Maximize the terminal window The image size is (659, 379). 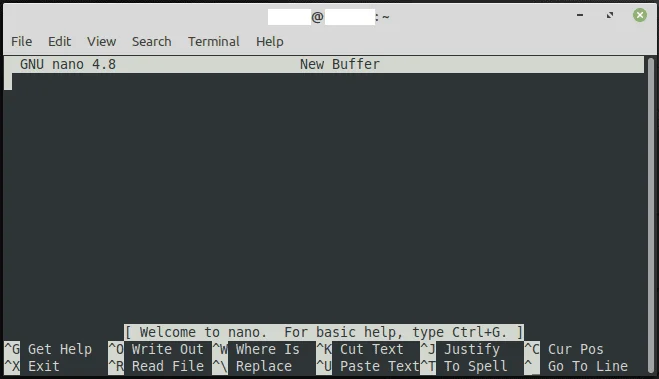coord(610,16)
